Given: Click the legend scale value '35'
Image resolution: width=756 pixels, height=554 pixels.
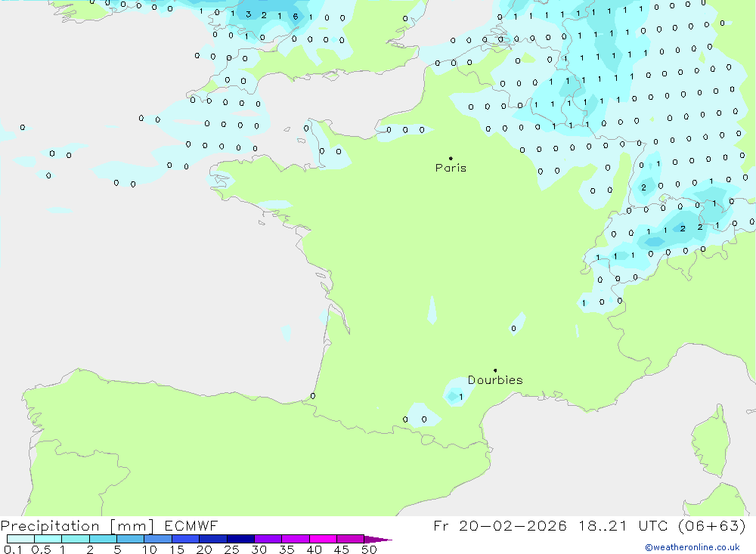Looking at the screenshot, I should click(x=287, y=549).
